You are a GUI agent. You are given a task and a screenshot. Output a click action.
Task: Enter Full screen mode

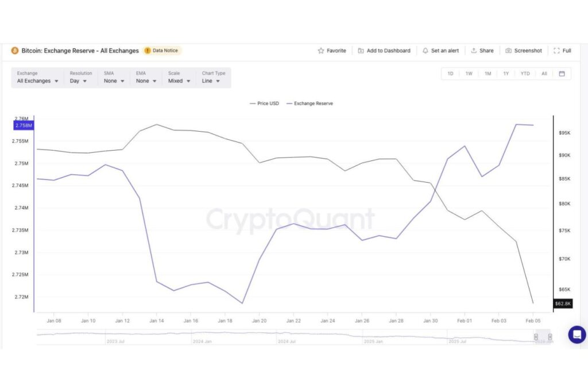pos(556,51)
